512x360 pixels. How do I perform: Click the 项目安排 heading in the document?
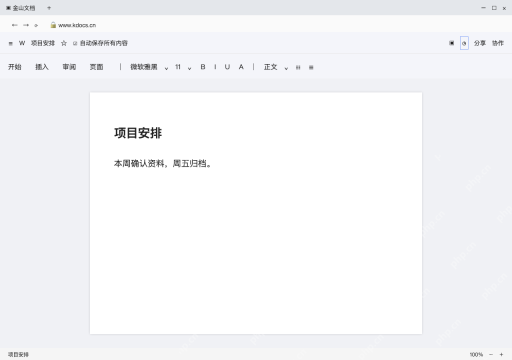(x=138, y=133)
